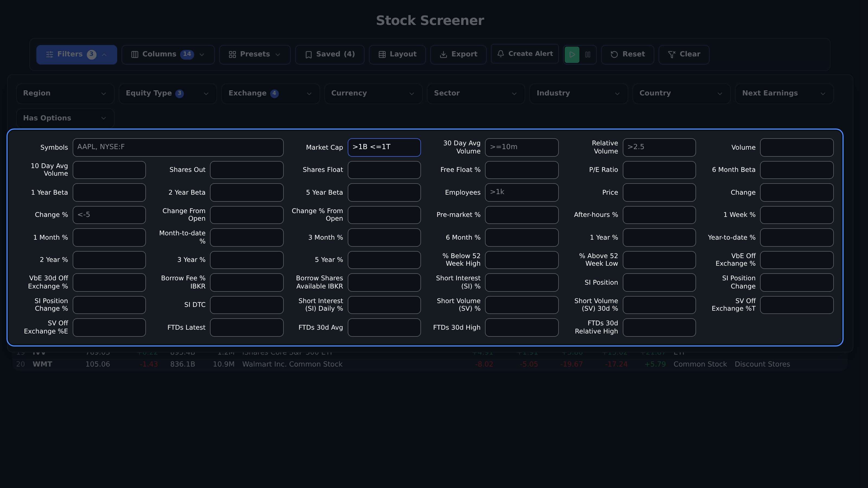The width and height of the screenshot is (868, 488).
Task: Expand the Exchange dropdown
Action: [x=270, y=94]
